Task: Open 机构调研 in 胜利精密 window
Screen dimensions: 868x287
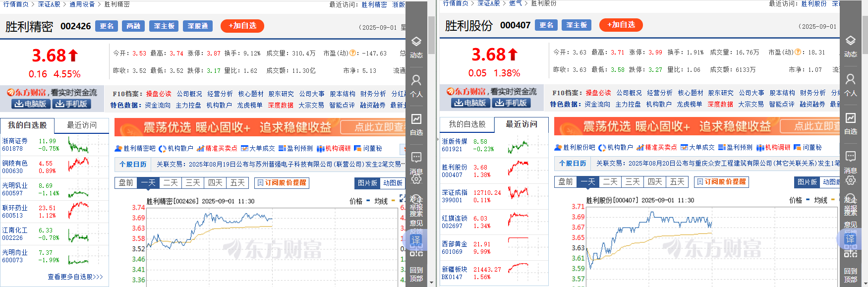Action: 334,148
